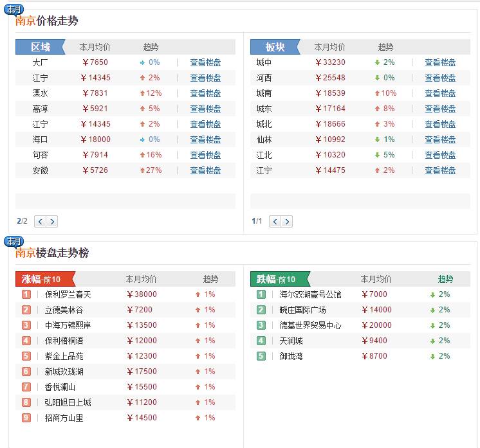The image size is (480, 448).
Task: Open 查看楼盘 link in 江宁 ¥14475 row
Action: click(440, 170)
